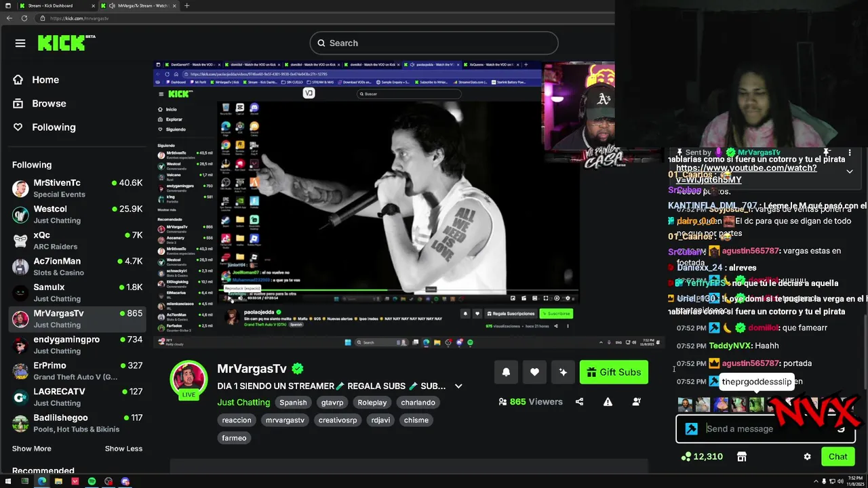Select the farmeo tag

point(234,438)
